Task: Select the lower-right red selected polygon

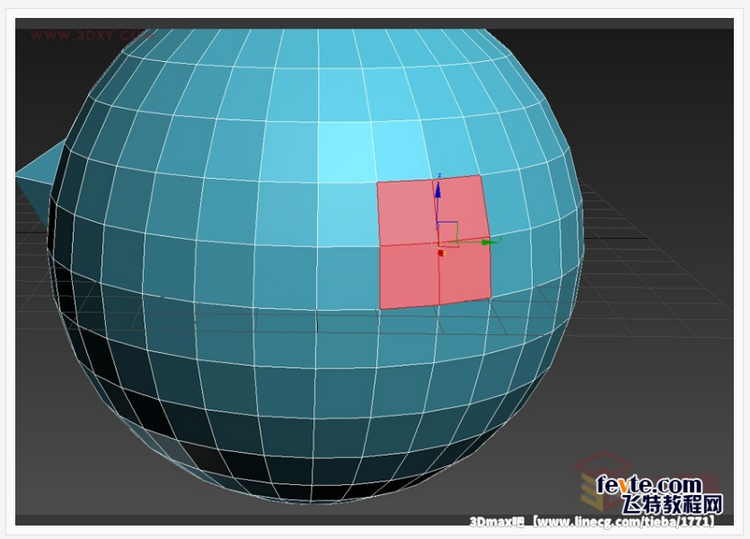Action: click(465, 270)
